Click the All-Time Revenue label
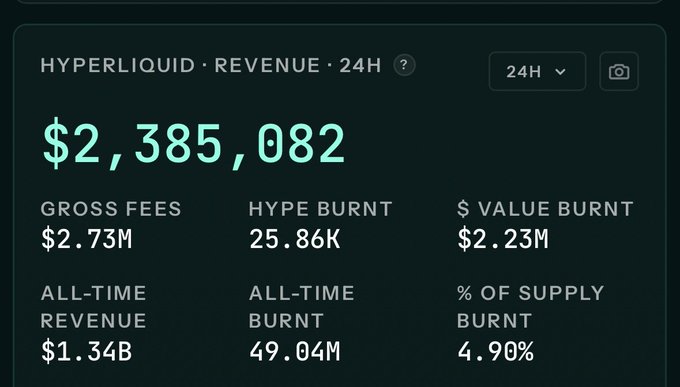This screenshot has width=680, height=387. [x=93, y=307]
